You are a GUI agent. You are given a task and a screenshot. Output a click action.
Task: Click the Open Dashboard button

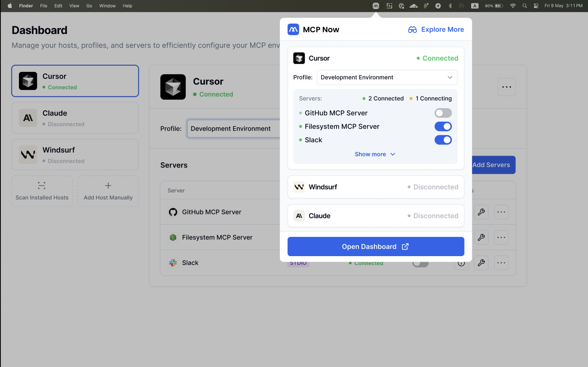(x=376, y=247)
